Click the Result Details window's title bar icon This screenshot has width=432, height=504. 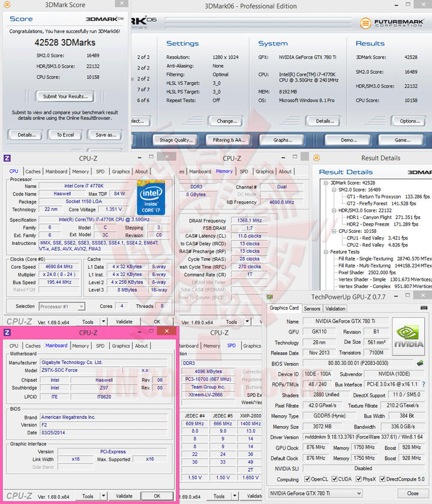point(317,158)
